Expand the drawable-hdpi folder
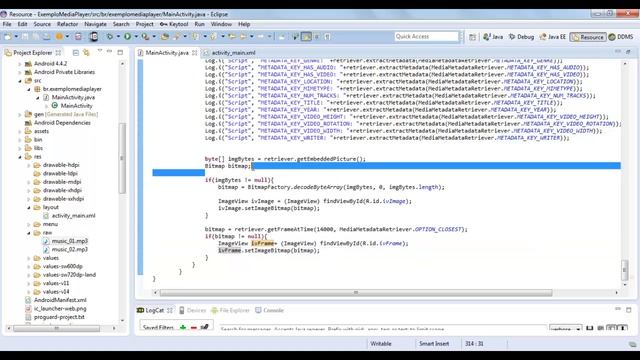The width and height of the screenshot is (640, 360). pyautogui.click(x=29, y=165)
